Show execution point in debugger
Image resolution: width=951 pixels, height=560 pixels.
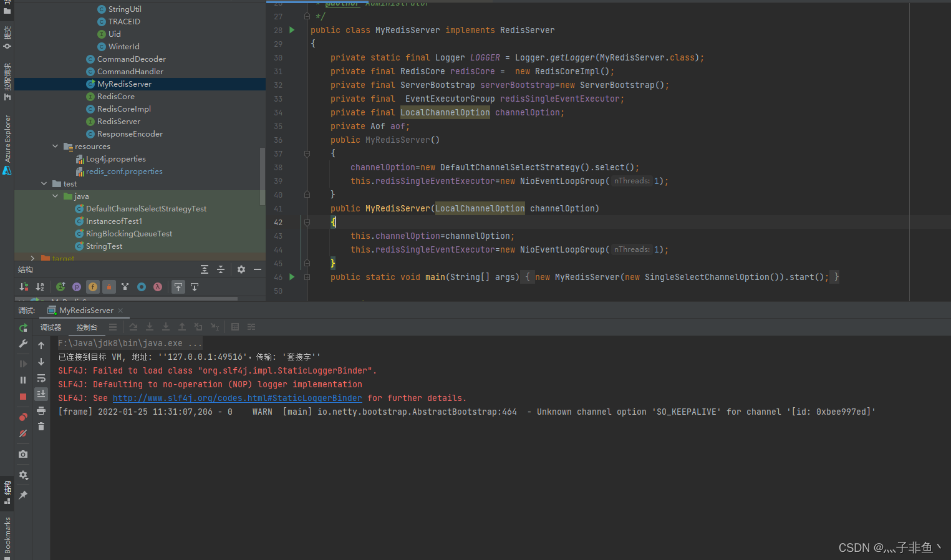click(113, 327)
